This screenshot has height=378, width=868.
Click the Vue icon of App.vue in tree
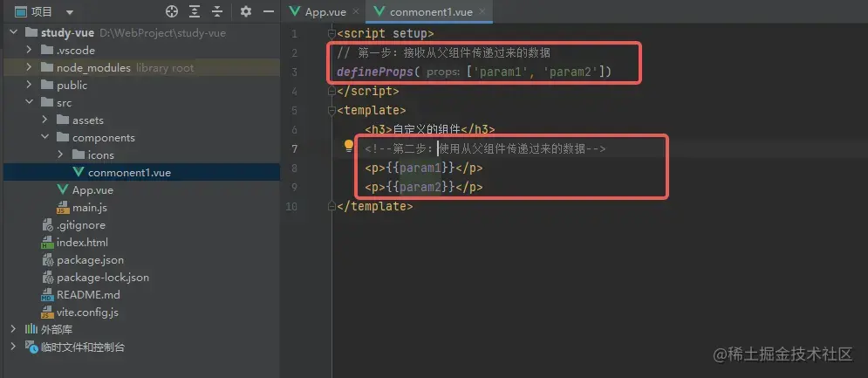[63, 189]
